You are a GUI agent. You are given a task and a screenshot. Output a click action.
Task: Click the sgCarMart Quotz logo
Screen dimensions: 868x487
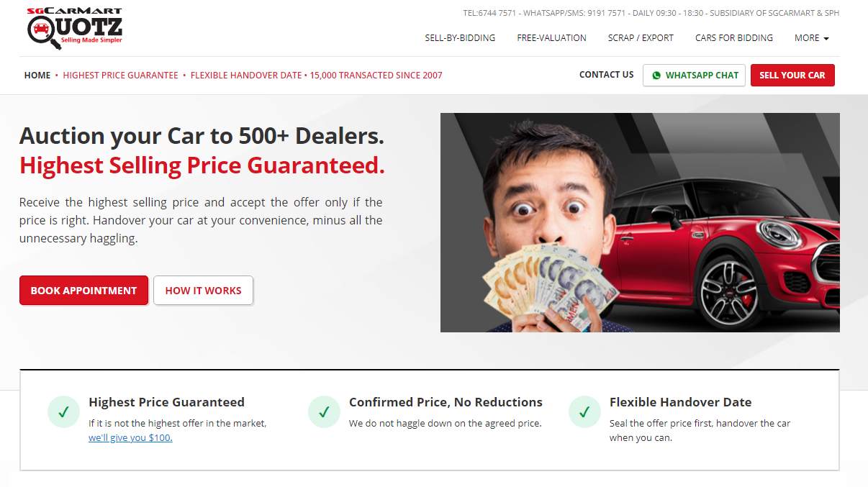75,29
